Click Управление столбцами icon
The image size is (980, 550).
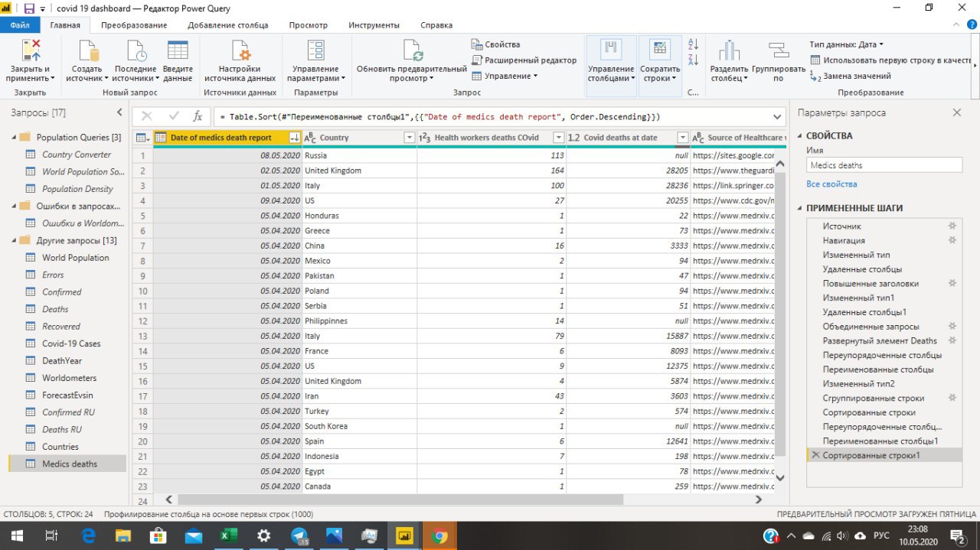(x=611, y=50)
